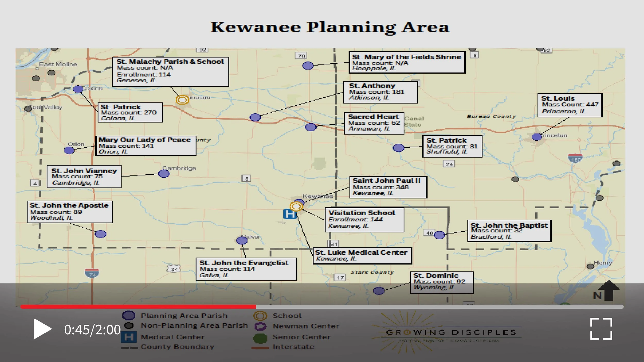
Task: Click the Kewanee Planning Area title
Action: tap(330, 27)
